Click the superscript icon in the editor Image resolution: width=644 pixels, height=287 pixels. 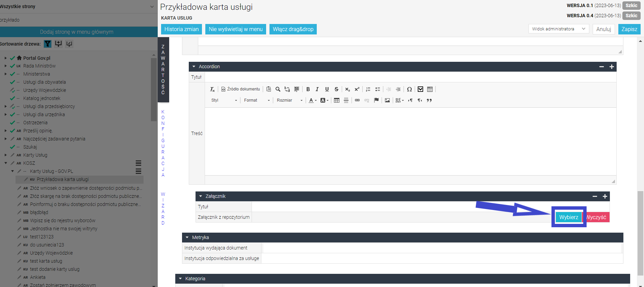pos(357,89)
